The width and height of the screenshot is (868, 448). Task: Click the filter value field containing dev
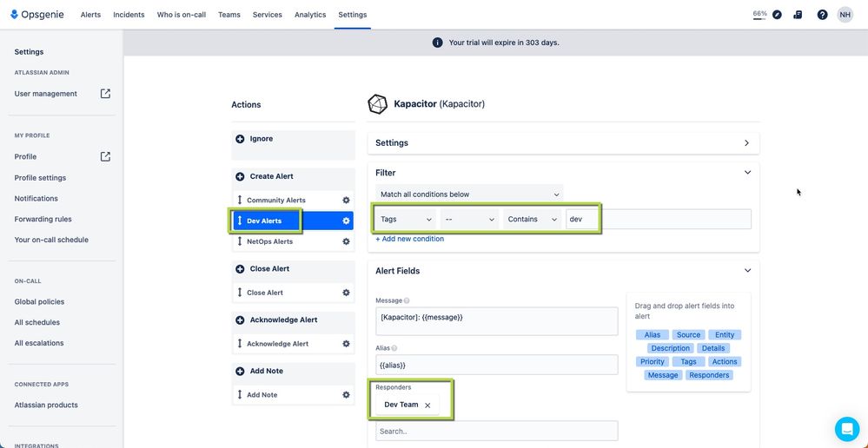point(659,219)
